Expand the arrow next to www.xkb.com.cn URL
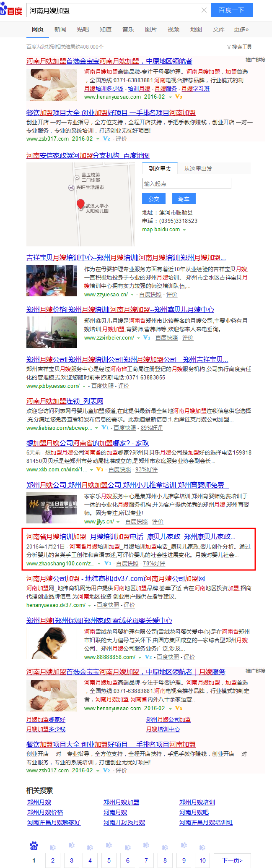Image resolution: width=272 pixels, height=868 pixels. click(x=91, y=470)
